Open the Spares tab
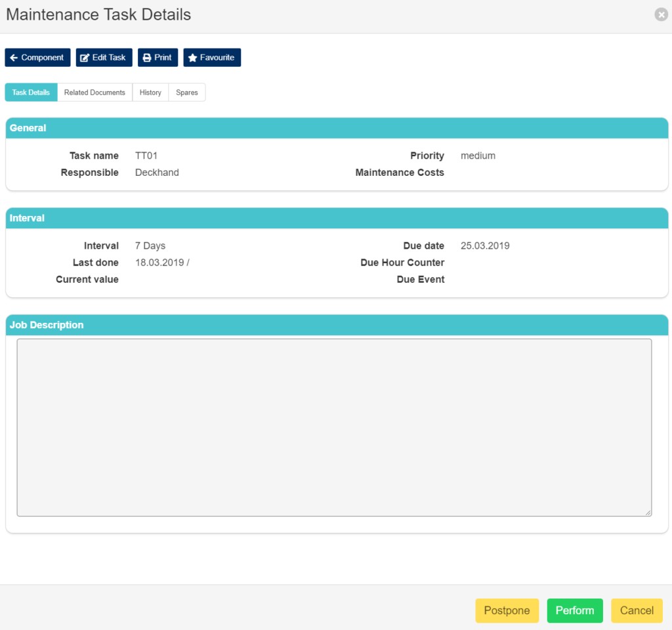Image resolution: width=672 pixels, height=630 pixels. tap(187, 92)
